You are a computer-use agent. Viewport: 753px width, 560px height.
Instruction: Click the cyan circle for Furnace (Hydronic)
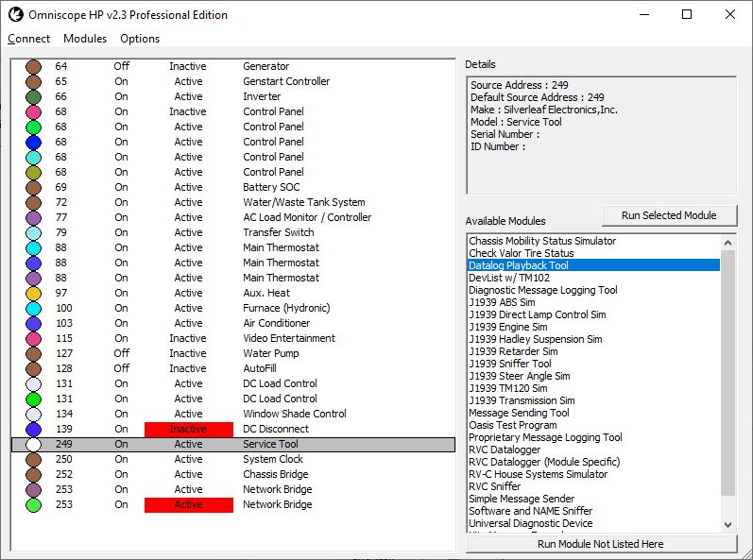[x=34, y=309]
